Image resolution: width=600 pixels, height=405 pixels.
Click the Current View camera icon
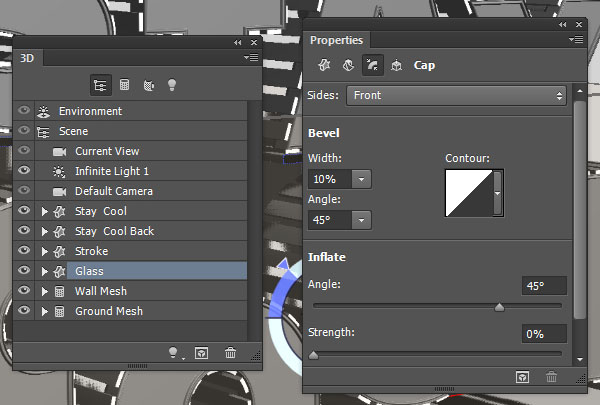tap(59, 152)
